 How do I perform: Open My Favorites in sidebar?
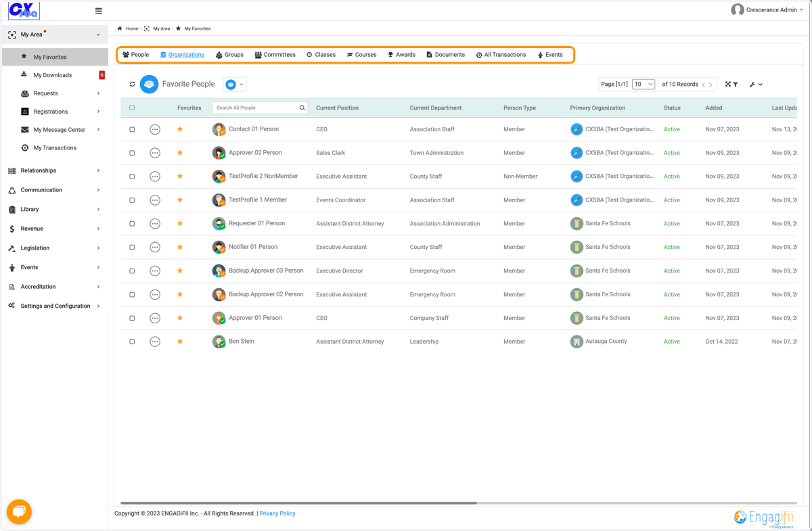click(x=55, y=57)
